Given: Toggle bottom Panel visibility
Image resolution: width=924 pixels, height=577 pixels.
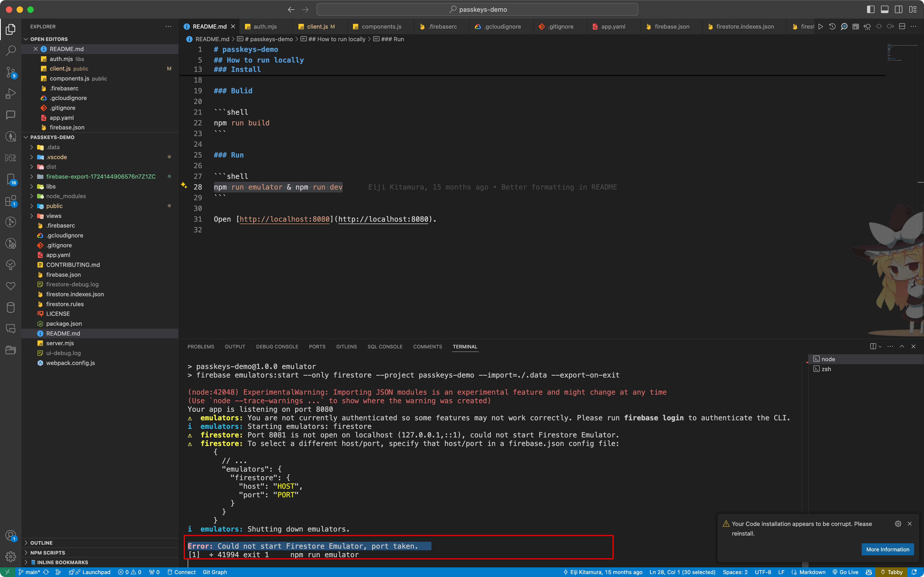Looking at the screenshot, I should [x=885, y=10].
